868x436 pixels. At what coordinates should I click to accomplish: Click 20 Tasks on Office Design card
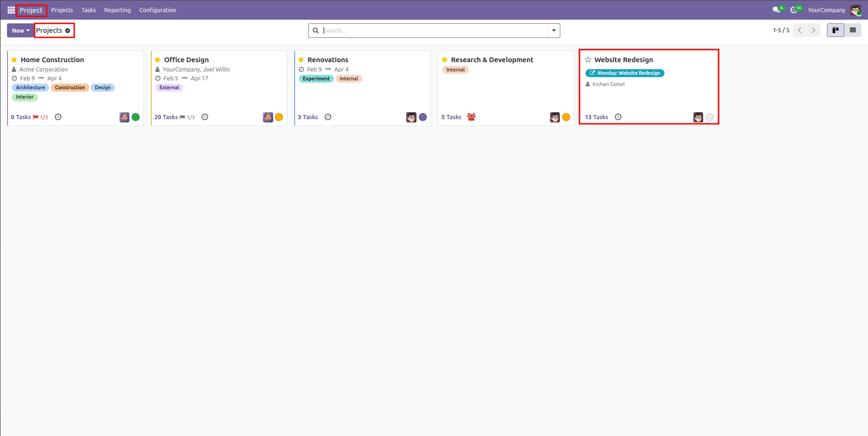click(x=166, y=117)
